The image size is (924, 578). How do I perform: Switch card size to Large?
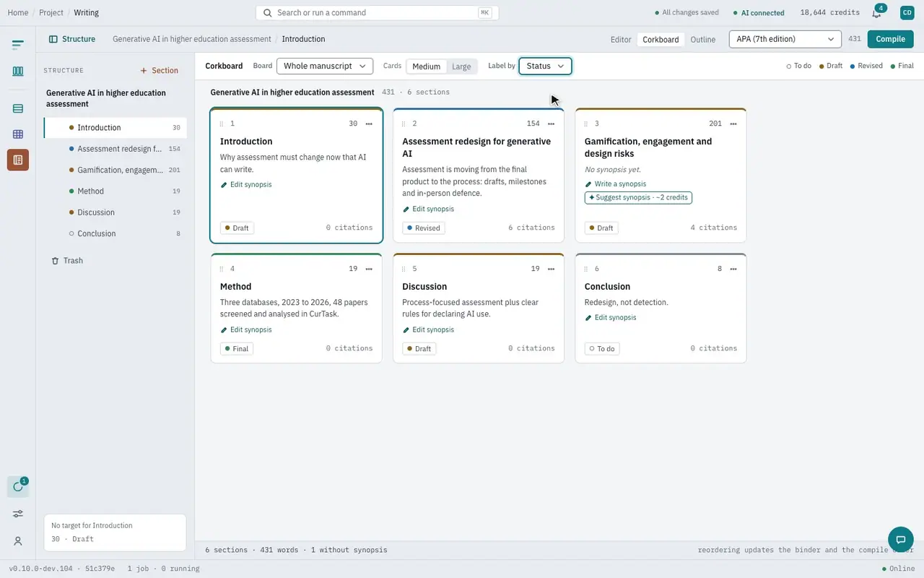point(461,66)
